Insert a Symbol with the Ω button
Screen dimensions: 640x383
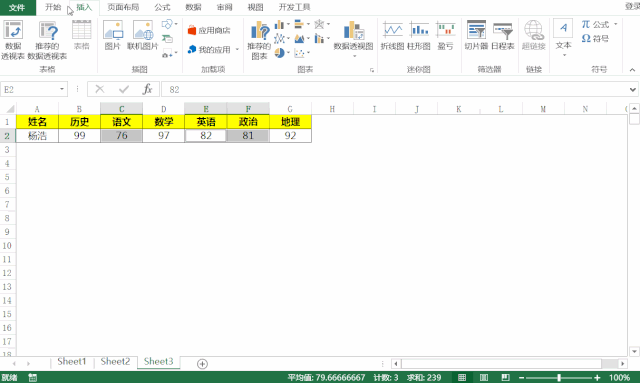point(596,38)
